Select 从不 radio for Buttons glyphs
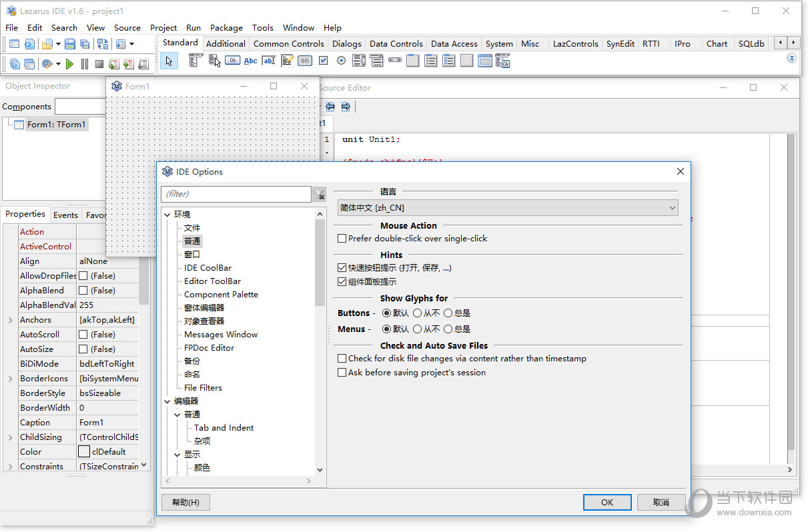808x532 pixels. [418, 313]
